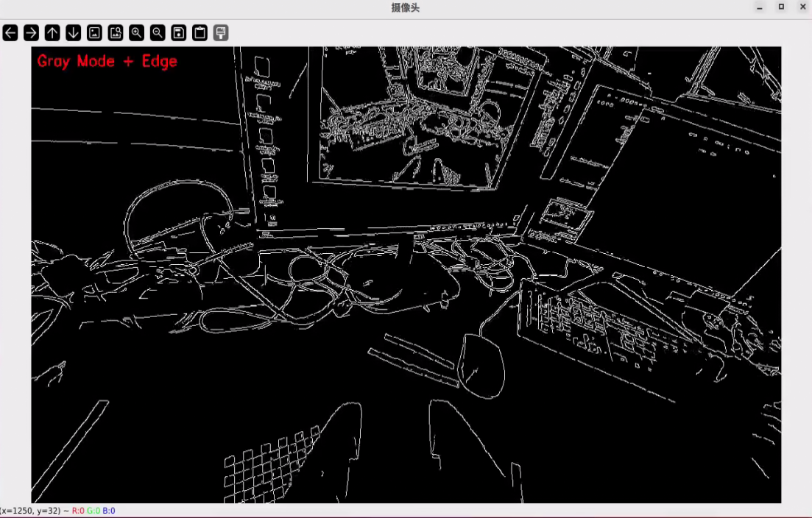Close the camera window
812x518 pixels.
[x=802, y=7]
